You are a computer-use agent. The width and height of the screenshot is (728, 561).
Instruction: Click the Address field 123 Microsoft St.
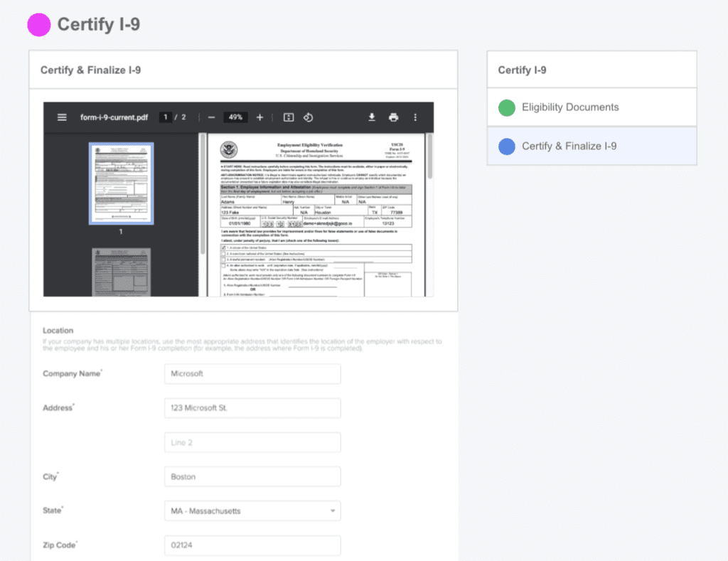[252, 408]
